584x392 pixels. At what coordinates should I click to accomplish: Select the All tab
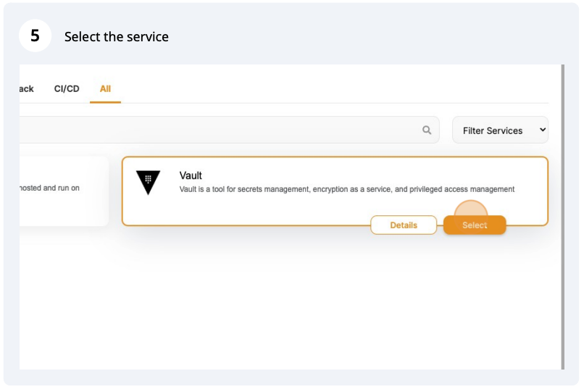coord(105,89)
